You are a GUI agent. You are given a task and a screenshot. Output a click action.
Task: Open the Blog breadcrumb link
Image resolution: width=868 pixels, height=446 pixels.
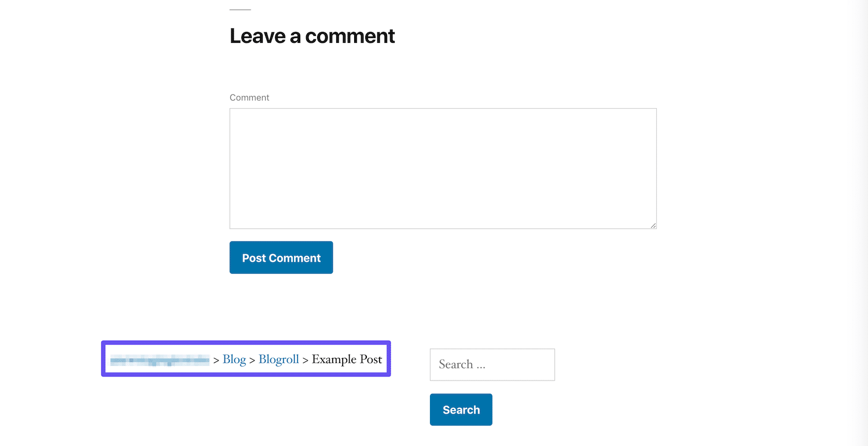tap(234, 360)
